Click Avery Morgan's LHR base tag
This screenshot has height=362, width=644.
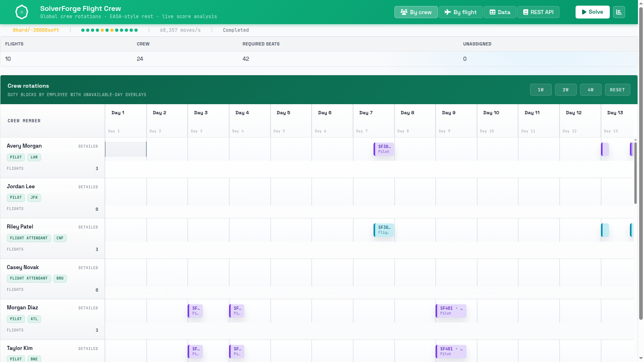point(34,157)
